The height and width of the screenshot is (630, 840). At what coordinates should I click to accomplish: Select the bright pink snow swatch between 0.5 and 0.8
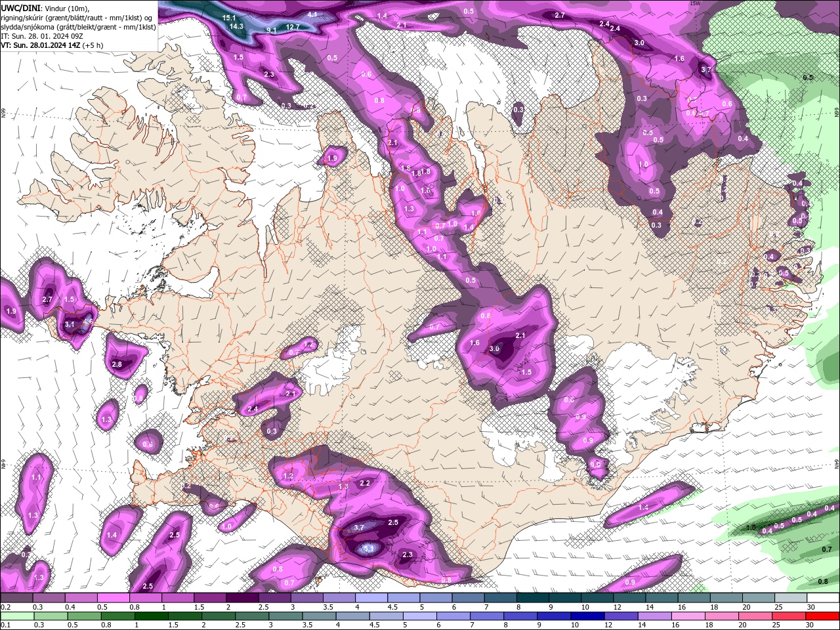pyautogui.click(x=113, y=598)
